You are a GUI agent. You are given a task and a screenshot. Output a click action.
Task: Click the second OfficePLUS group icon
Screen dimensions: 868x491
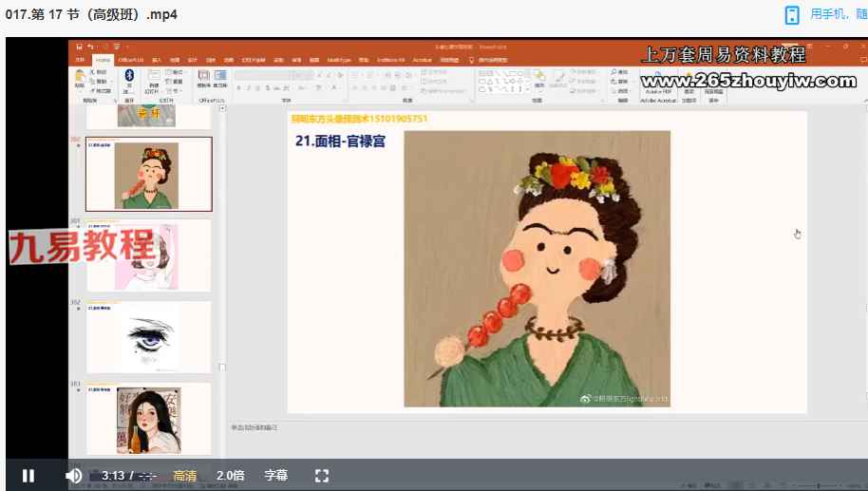pyautogui.click(x=220, y=76)
